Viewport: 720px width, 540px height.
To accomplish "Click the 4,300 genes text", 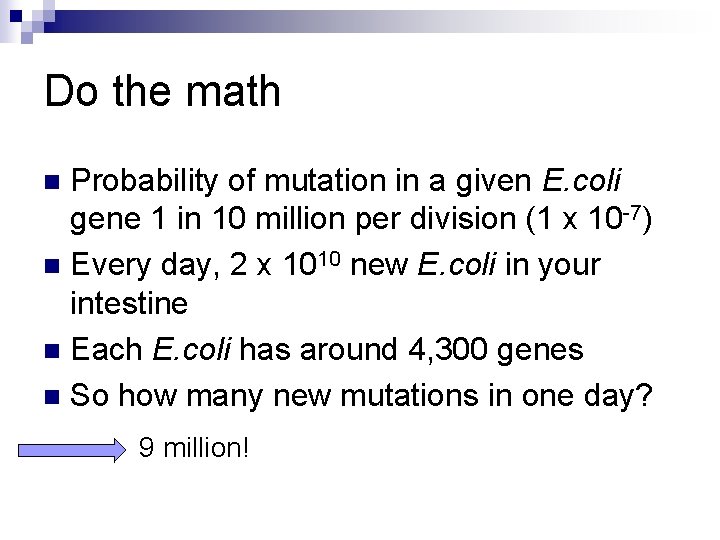I will [496, 351].
